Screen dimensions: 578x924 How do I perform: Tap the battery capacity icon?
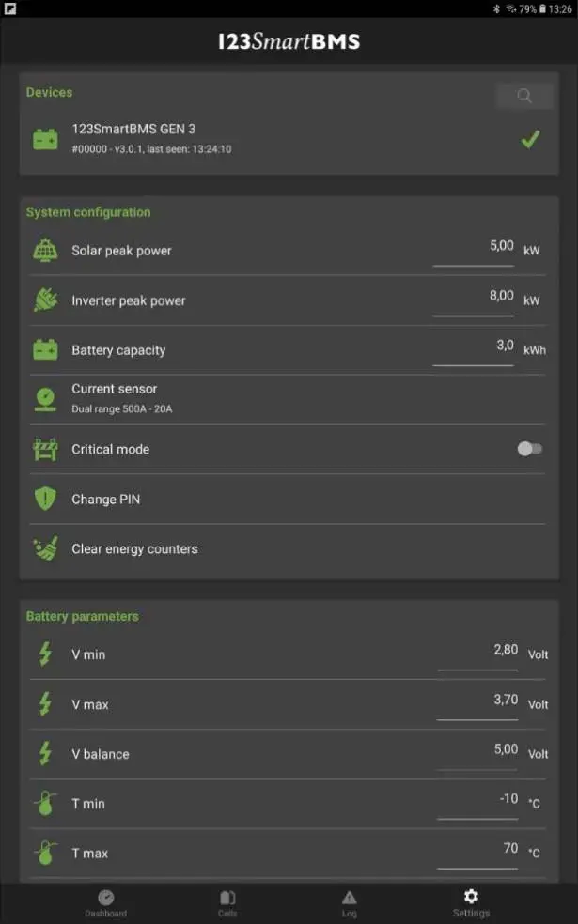point(45,350)
